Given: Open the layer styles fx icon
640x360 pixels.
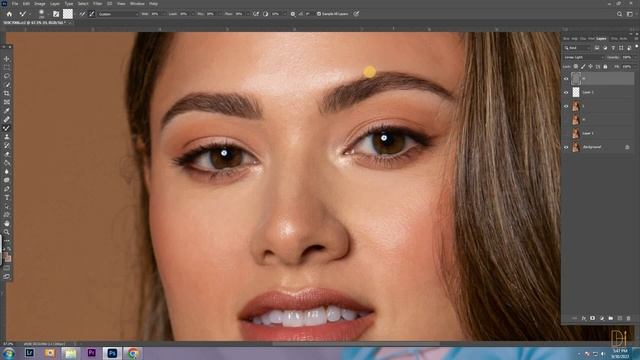Looking at the screenshot, I should point(584,318).
